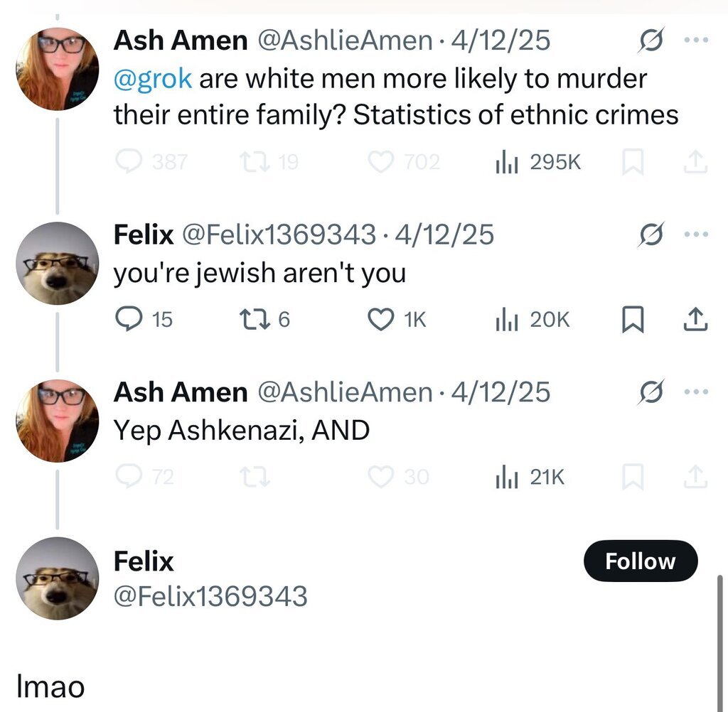Open Felix's dog avatar beside Follow button

click(57, 578)
